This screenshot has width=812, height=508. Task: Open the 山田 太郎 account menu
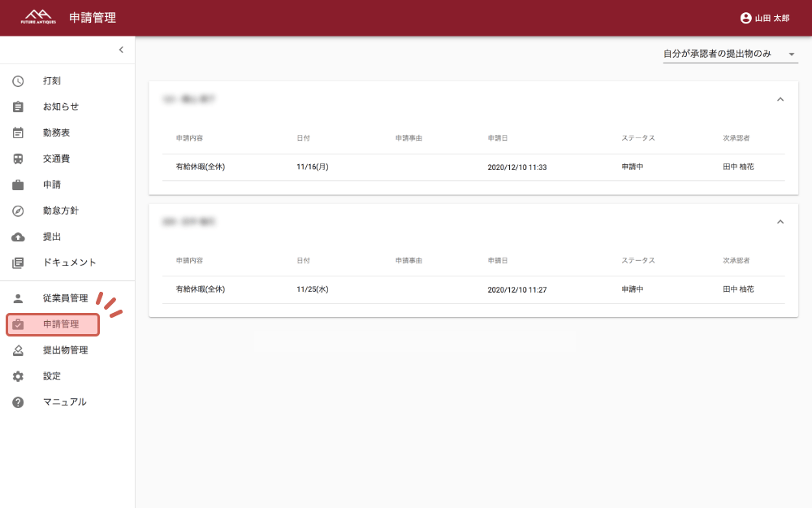(x=764, y=18)
